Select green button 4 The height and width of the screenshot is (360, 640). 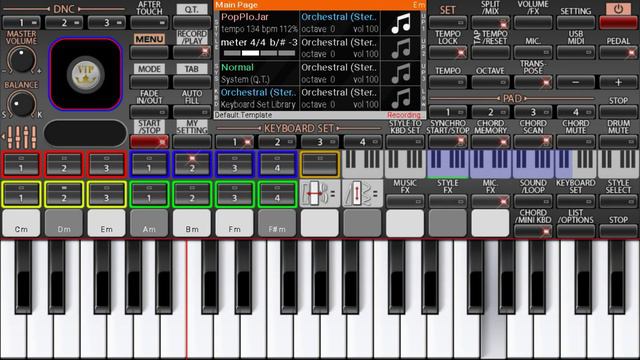[x=277, y=194]
